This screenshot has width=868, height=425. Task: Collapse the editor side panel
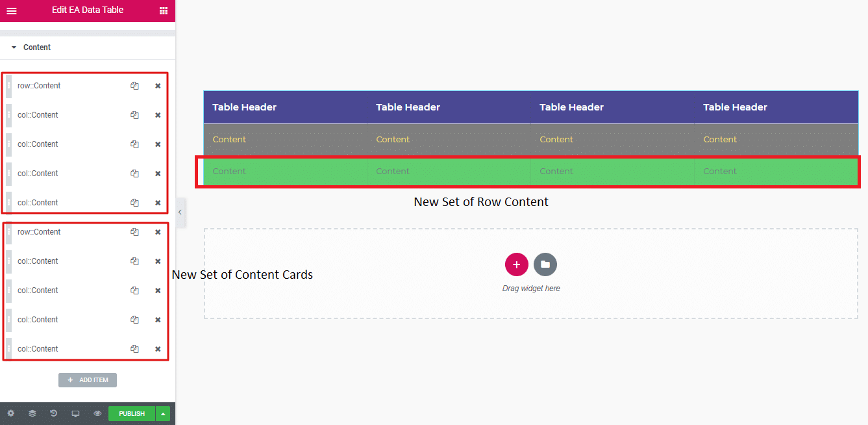180,212
